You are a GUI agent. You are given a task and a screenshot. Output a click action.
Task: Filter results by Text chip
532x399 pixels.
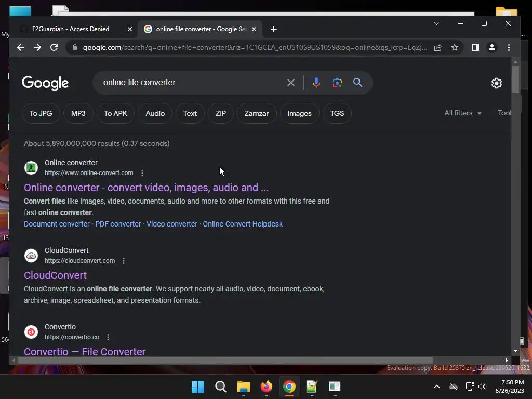190,113
